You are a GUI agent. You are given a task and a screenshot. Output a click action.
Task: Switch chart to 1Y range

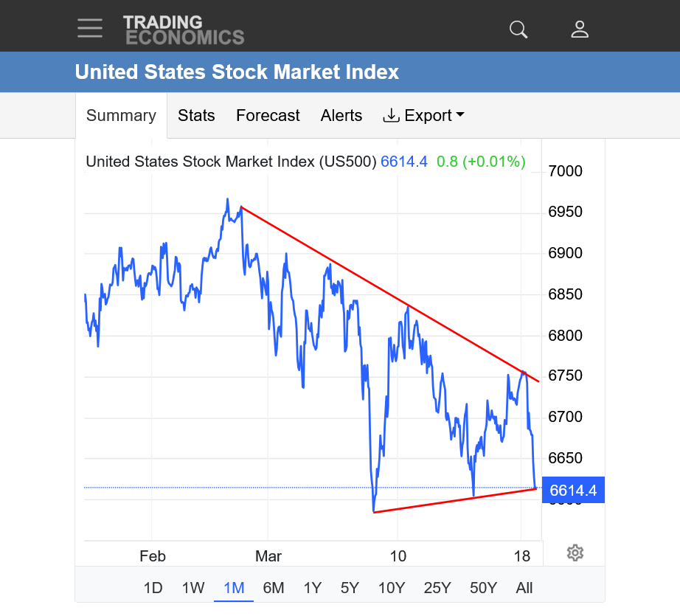tap(312, 588)
